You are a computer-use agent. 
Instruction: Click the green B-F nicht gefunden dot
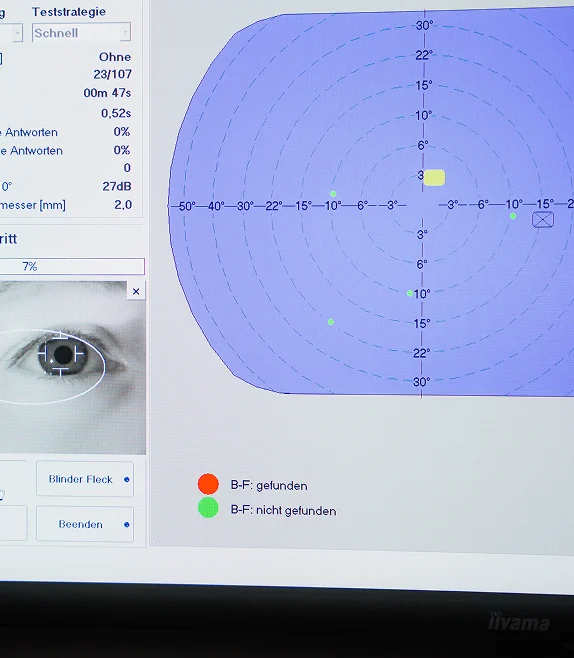click(208, 508)
